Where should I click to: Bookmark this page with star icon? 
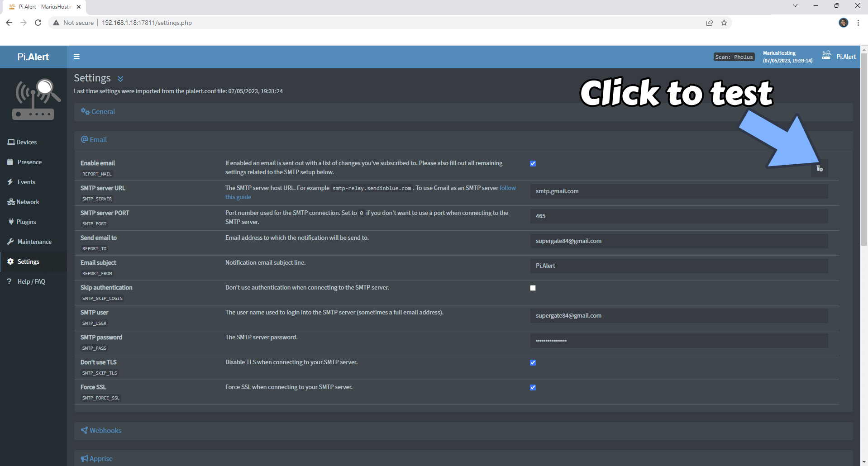pos(724,23)
